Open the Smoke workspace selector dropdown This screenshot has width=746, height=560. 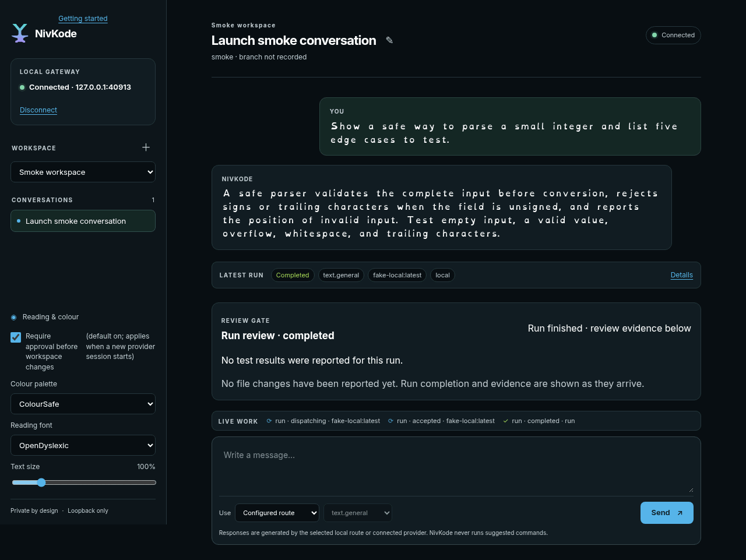83,172
